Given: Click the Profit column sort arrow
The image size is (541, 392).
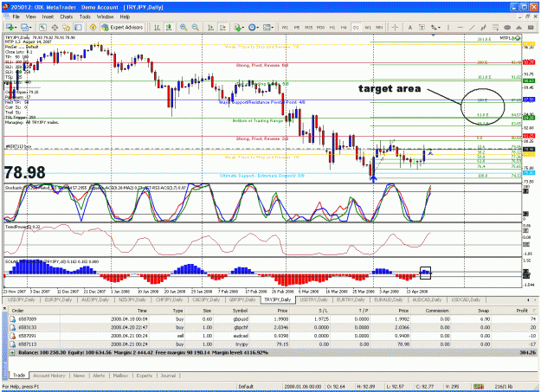Looking at the screenshot, I should pyautogui.click(x=535, y=311).
